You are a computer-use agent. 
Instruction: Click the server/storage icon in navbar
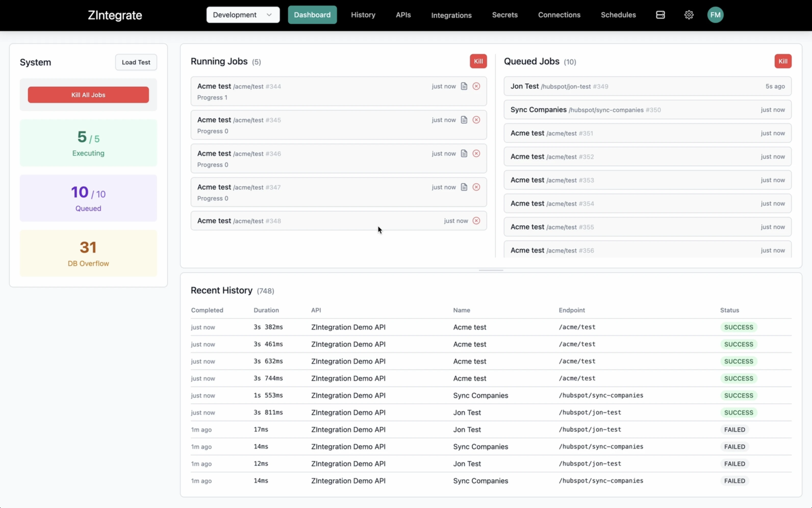pyautogui.click(x=660, y=15)
